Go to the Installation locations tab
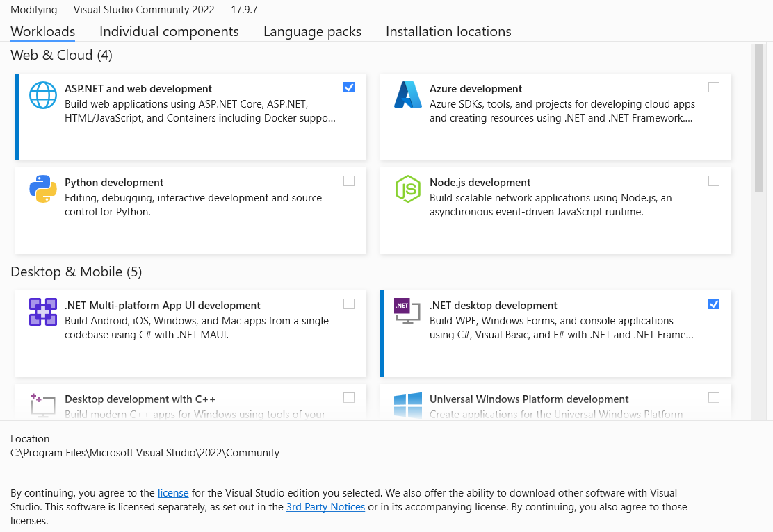The image size is (773, 532). [x=448, y=31]
